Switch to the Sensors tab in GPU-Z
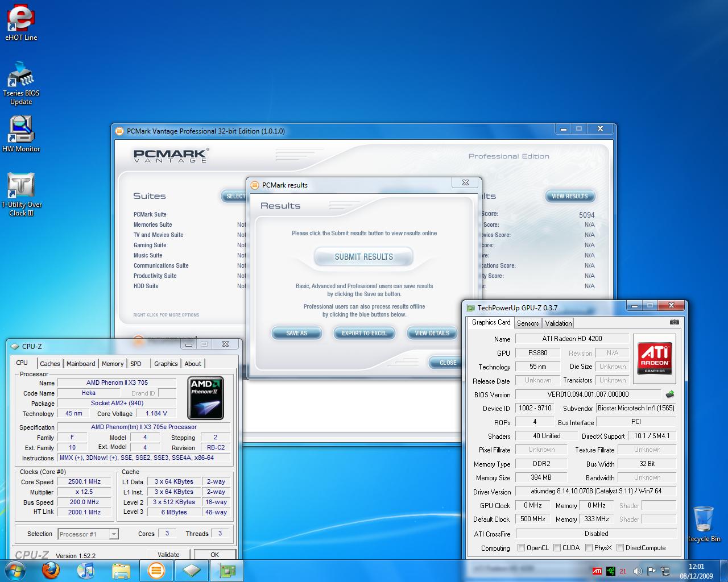Viewport: 728px width, 582px height. click(528, 323)
